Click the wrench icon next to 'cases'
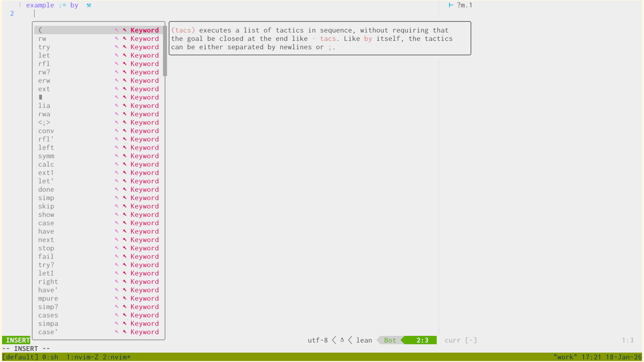Image resolution: width=644 pixels, height=362 pixels. tap(124, 315)
